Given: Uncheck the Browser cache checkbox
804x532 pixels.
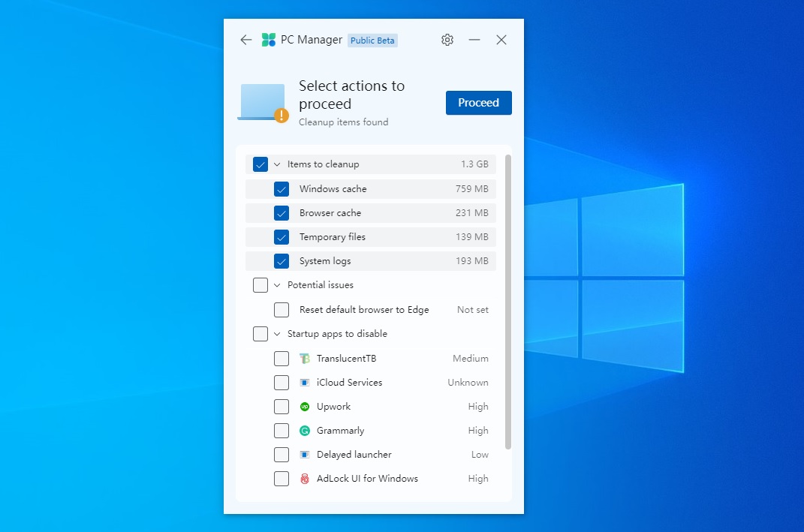Looking at the screenshot, I should (x=282, y=213).
